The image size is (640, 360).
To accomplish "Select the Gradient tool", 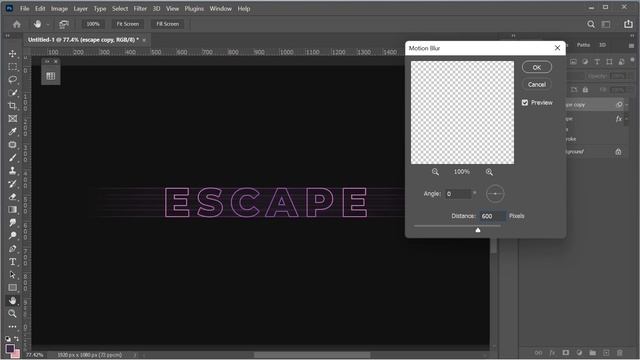I will coord(12,209).
